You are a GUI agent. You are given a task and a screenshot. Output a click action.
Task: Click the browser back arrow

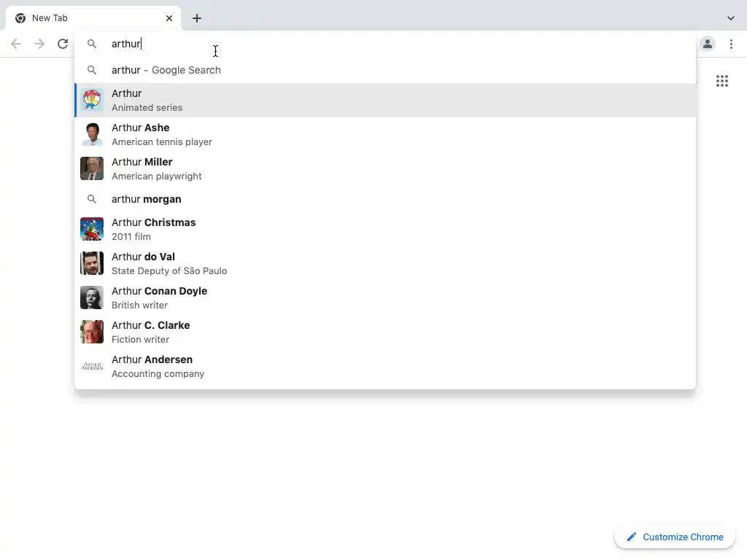pos(16,44)
